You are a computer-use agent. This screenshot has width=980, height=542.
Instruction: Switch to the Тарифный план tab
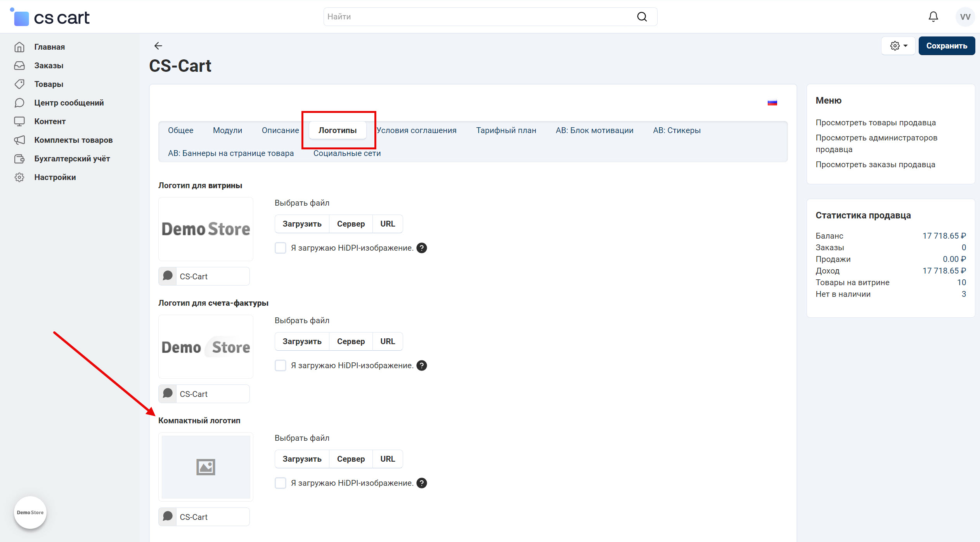[506, 130]
